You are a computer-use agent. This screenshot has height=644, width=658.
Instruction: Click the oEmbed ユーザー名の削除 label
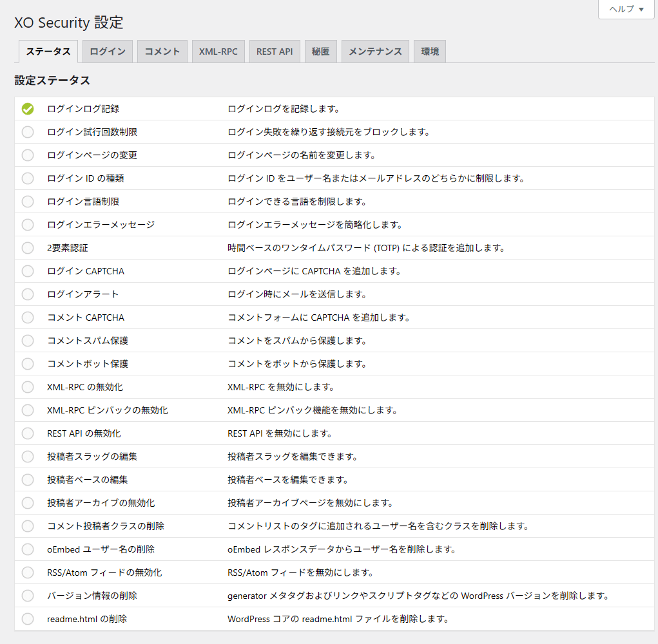[x=101, y=550]
